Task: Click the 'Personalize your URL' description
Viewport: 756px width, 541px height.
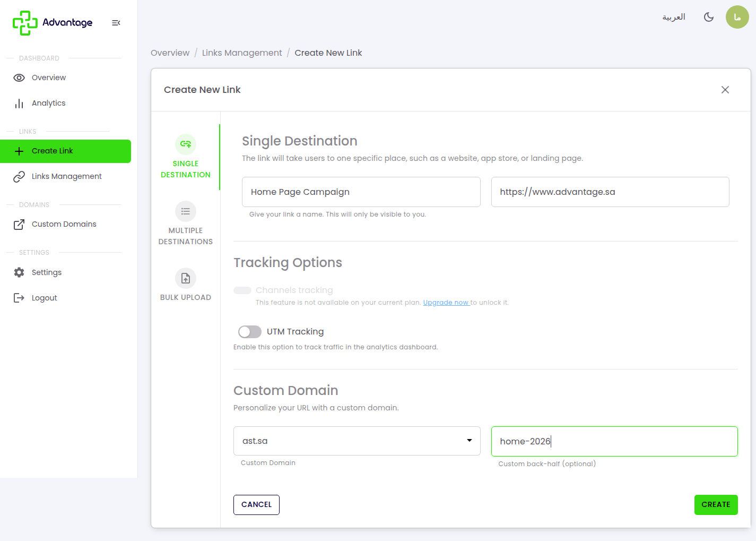Action: [x=316, y=408]
